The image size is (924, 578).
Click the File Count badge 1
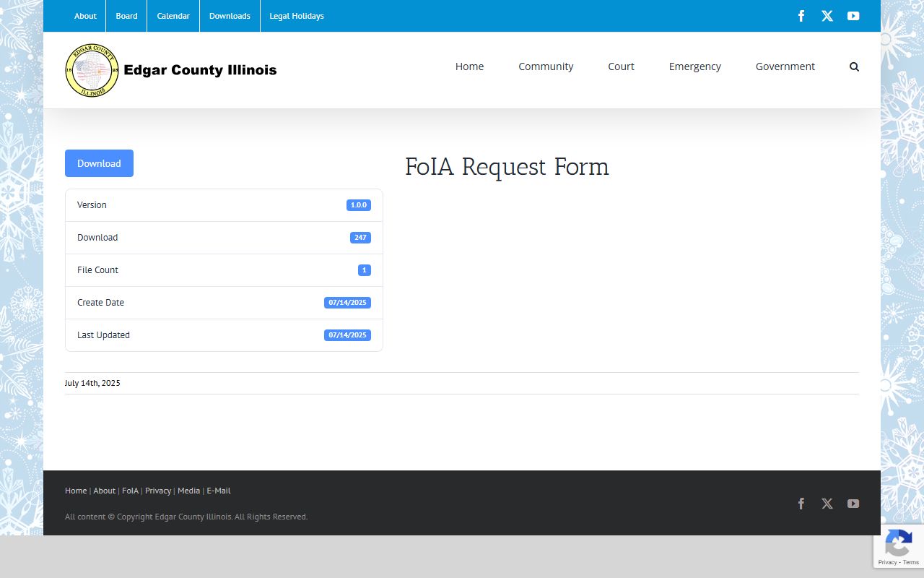365,270
